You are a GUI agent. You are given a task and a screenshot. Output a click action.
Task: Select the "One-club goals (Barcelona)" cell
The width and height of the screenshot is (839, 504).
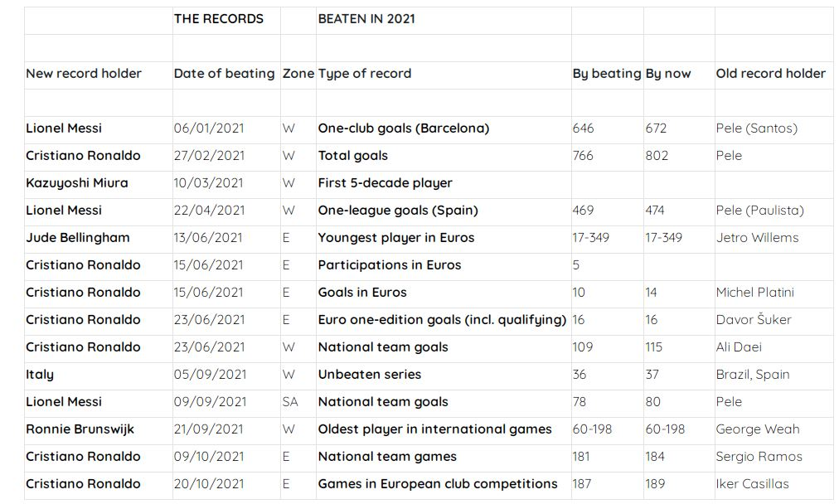(404, 128)
